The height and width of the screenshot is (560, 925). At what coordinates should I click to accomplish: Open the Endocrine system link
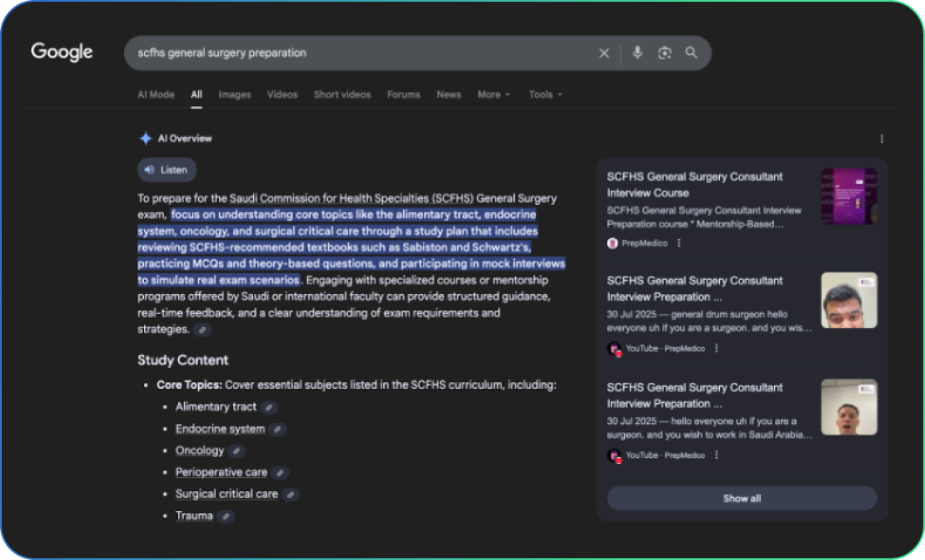[220, 429]
